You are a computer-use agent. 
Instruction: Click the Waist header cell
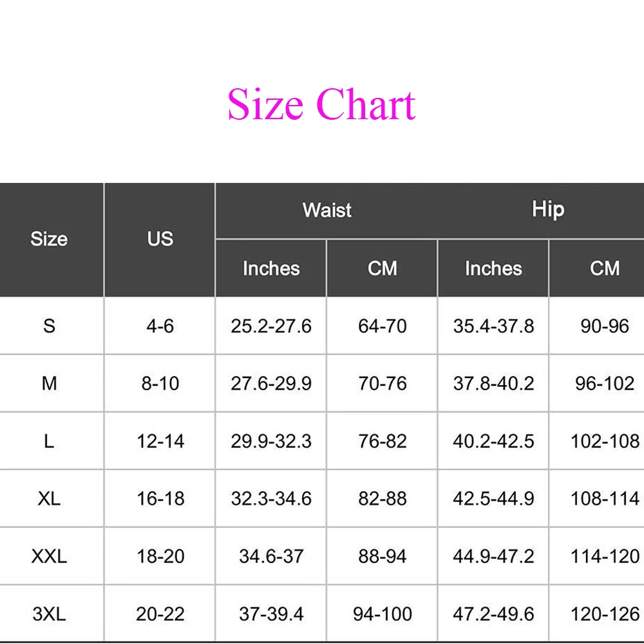327,210
